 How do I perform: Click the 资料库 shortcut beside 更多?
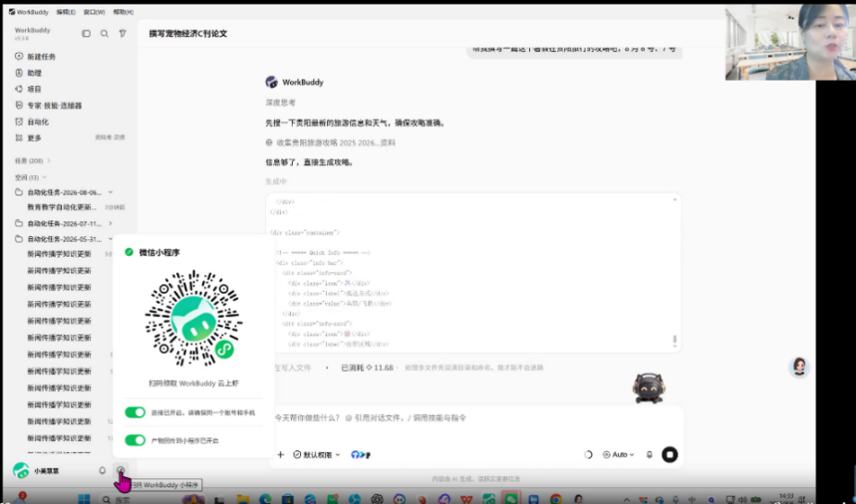103,138
